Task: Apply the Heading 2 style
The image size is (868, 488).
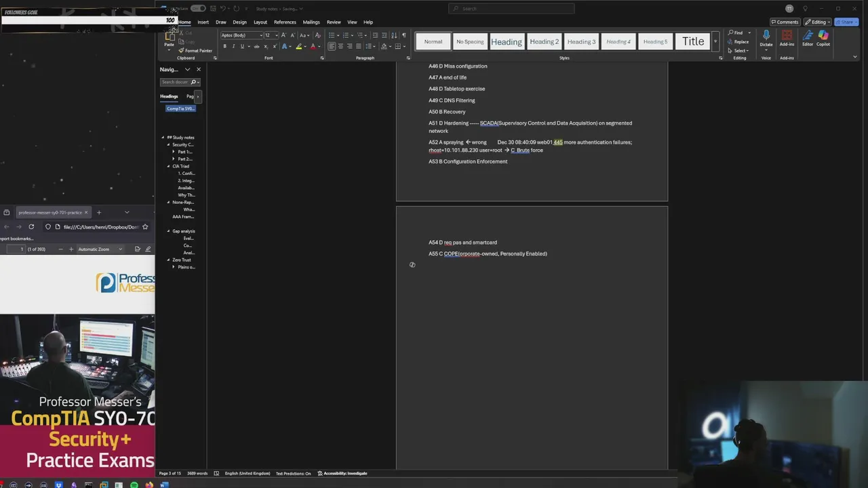Action: tap(545, 41)
